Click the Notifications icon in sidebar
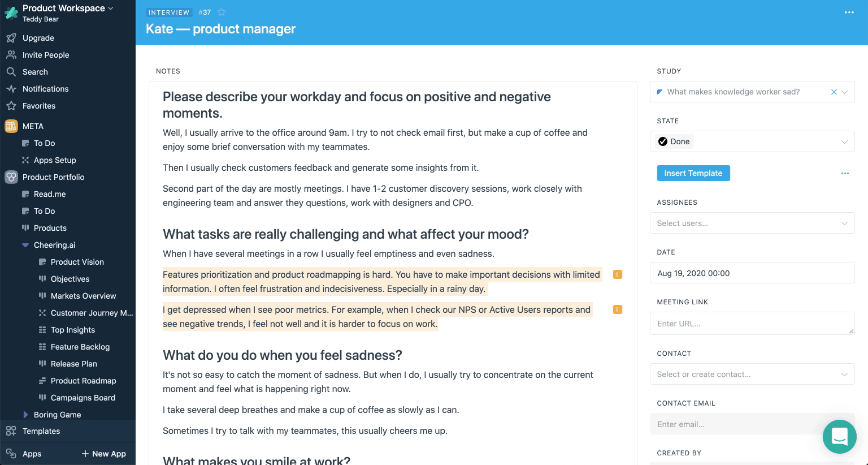The image size is (868, 465). (11, 89)
